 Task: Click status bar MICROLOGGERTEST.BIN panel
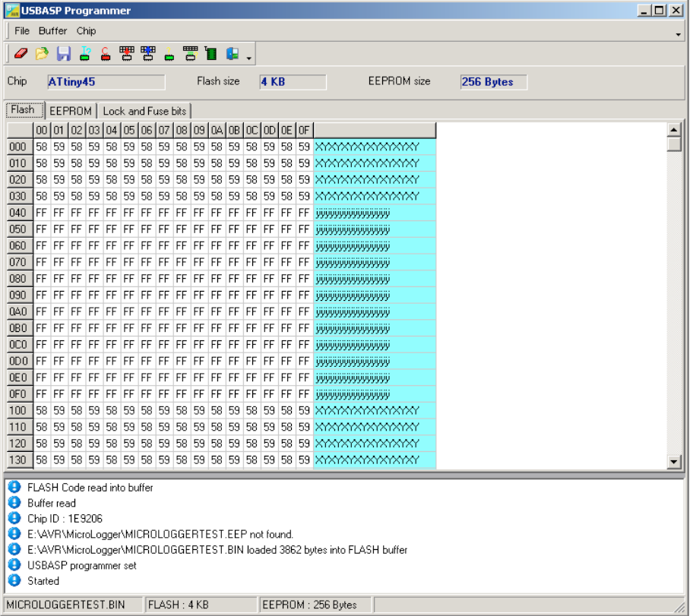(73, 605)
